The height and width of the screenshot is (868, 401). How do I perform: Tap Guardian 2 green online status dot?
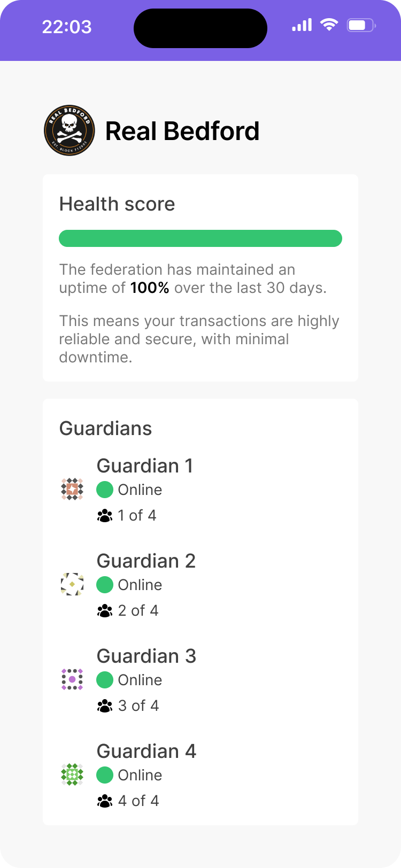pos(105,585)
